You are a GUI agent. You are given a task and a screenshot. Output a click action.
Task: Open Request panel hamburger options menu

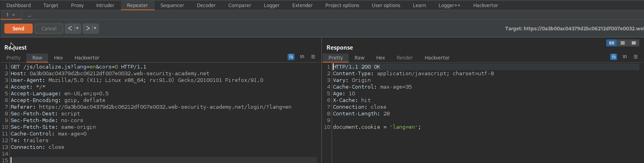click(x=313, y=57)
